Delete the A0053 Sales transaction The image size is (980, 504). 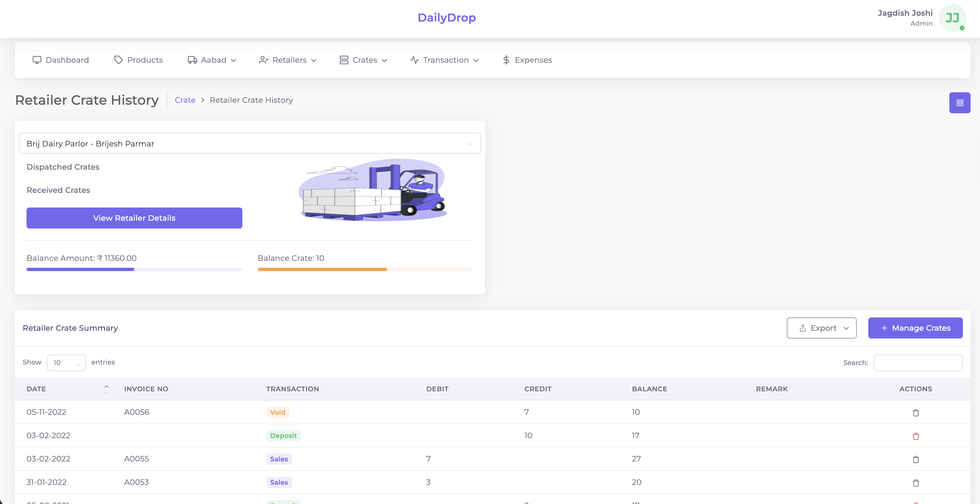[915, 483]
